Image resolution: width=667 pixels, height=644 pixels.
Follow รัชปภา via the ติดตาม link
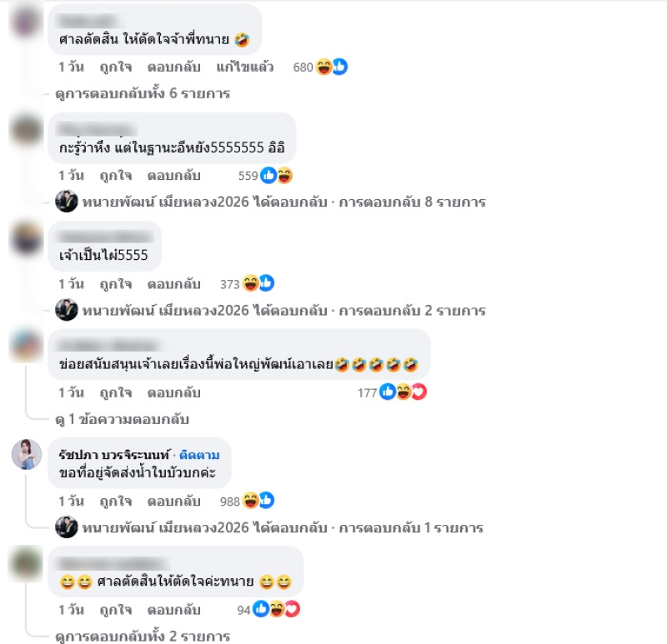pyautogui.click(x=199, y=455)
